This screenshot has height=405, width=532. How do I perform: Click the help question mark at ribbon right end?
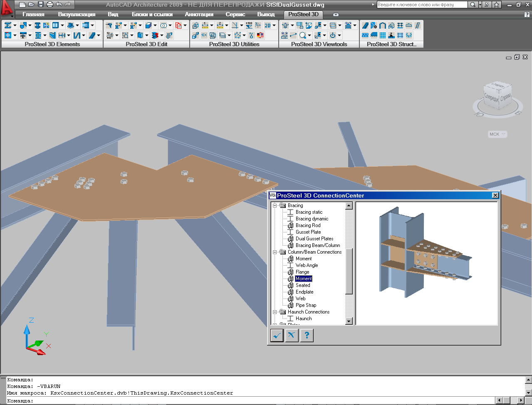(x=527, y=14)
